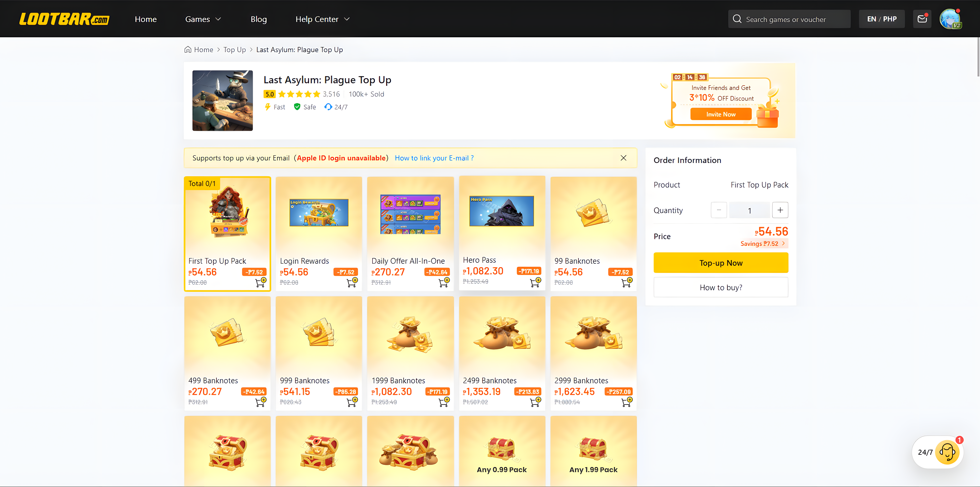Go to Home in the navigation bar
This screenshot has height=487, width=980.
point(146,19)
